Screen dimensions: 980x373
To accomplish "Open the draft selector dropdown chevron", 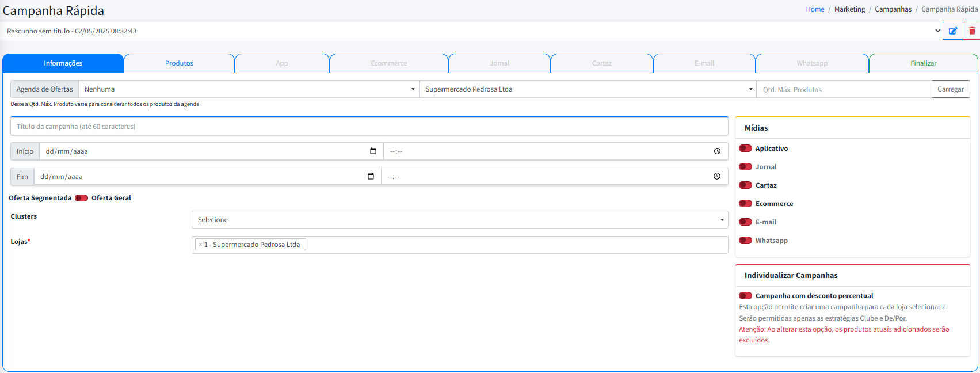I will (x=937, y=31).
